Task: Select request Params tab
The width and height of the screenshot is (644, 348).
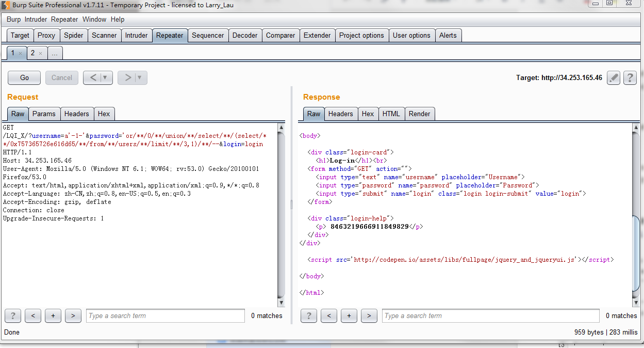Action: [44, 114]
